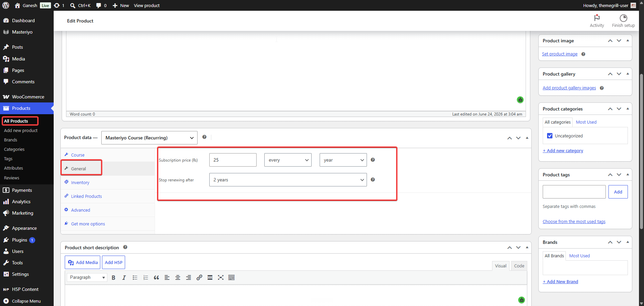644x306 pixels.
Task: Collapse the Product categories panel
Action: point(628,109)
